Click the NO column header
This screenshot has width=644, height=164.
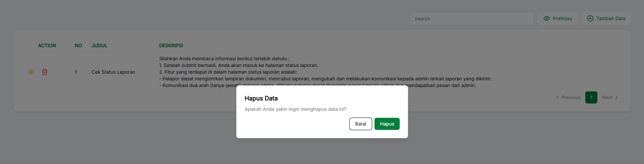(78, 46)
